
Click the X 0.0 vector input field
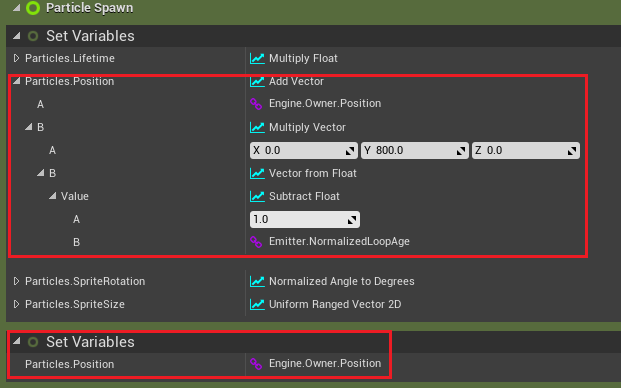tap(304, 151)
